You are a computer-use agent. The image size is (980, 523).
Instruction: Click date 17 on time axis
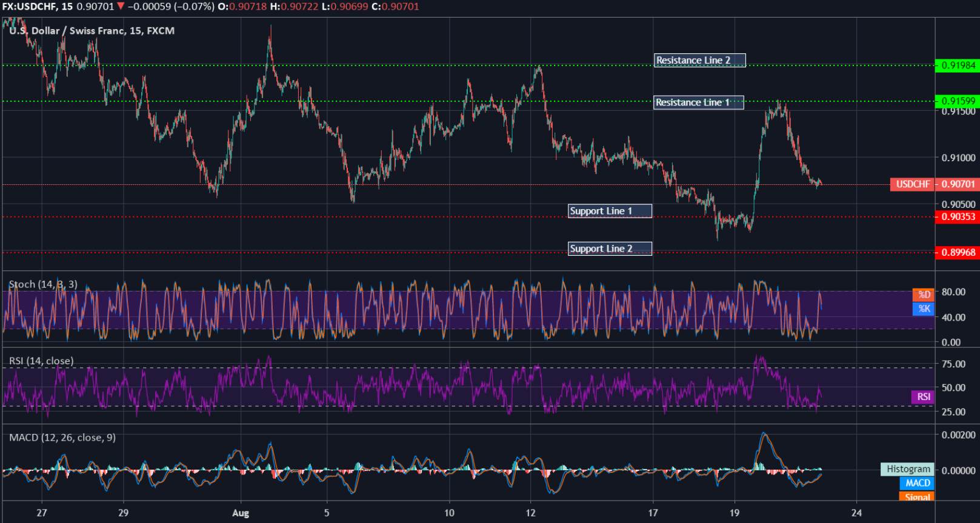tap(653, 513)
